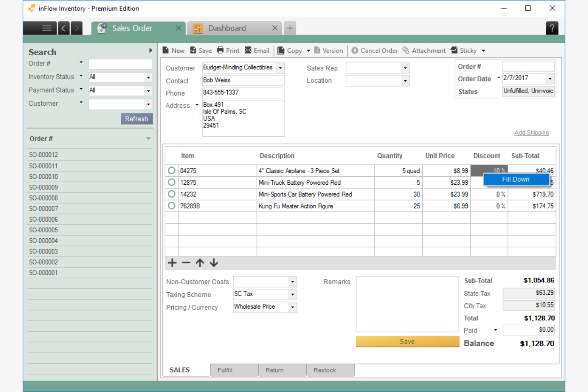The height and width of the screenshot is (392, 588).
Task: Select Kung Fu Master Action Figure description
Action: tap(315, 206)
